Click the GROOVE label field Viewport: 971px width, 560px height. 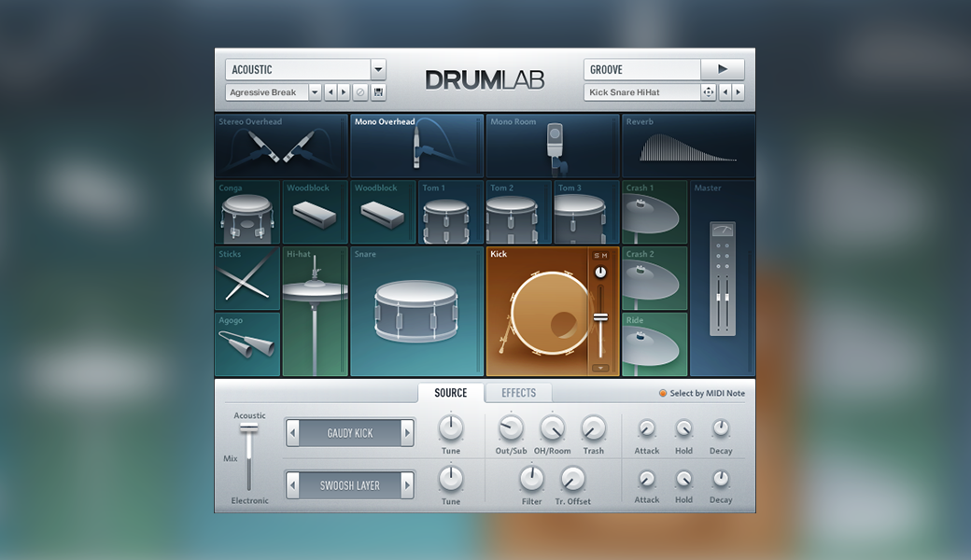(642, 69)
